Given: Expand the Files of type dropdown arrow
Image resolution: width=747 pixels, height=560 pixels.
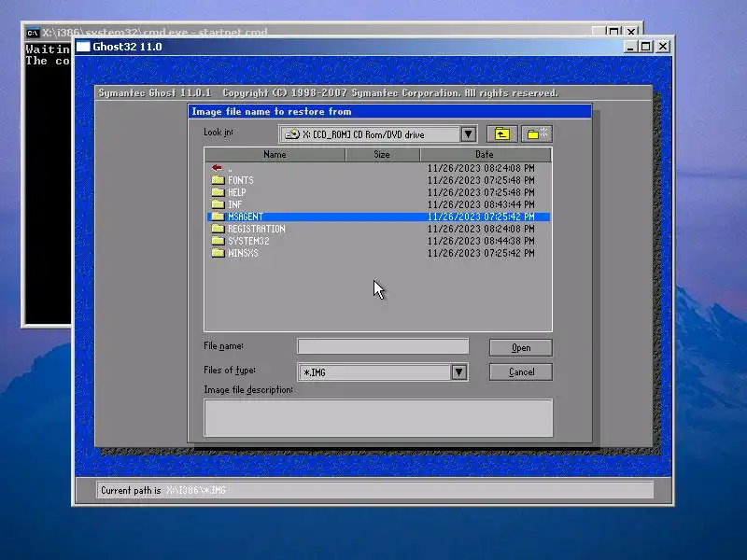Looking at the screenshot, I should (x=458, y=371).
